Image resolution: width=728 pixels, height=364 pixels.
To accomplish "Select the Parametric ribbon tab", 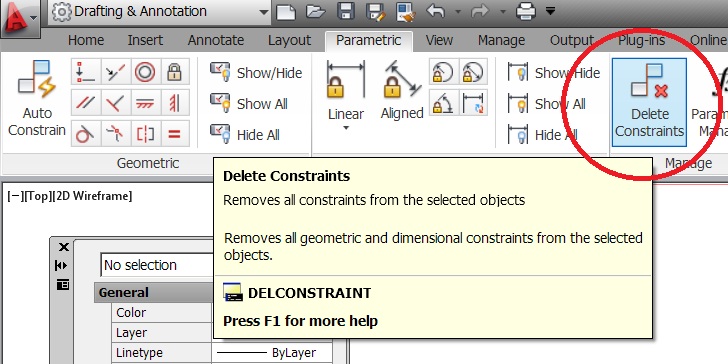I will pyautogui.click(x=368, y=41).
